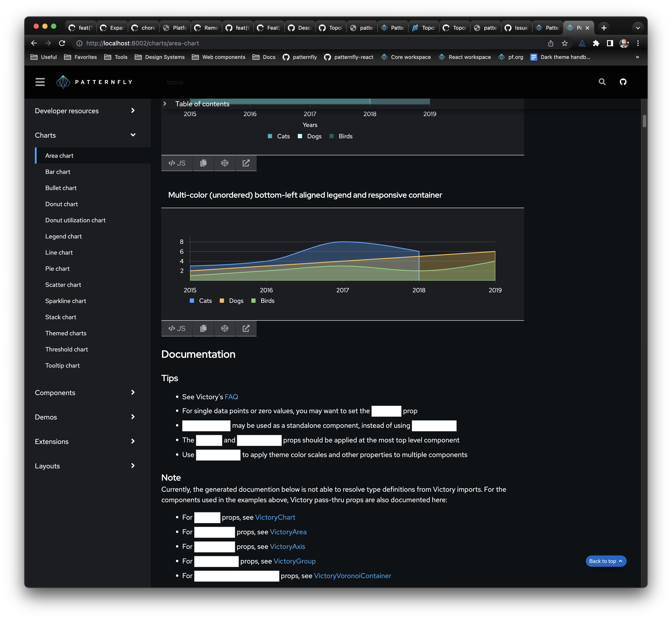
Task: Copy code for the multi-color legend example
Action: click(x=203, y=329)
